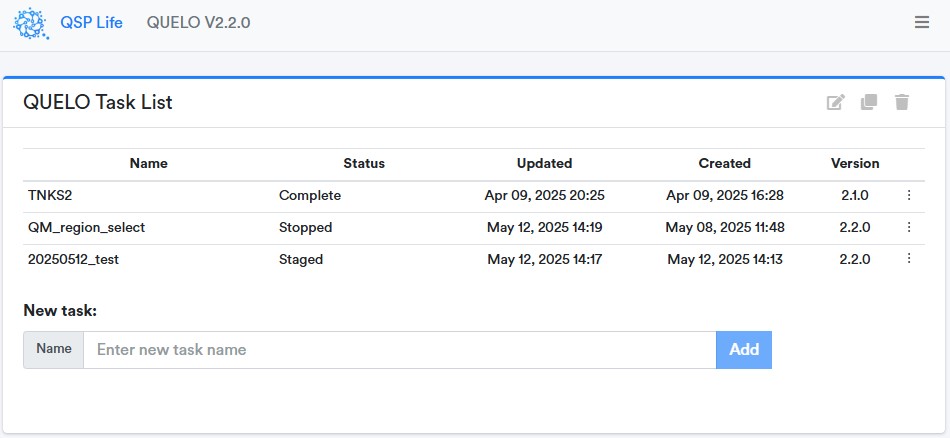
Task: Click the trash delete task icon
Action: coord(902,102)
